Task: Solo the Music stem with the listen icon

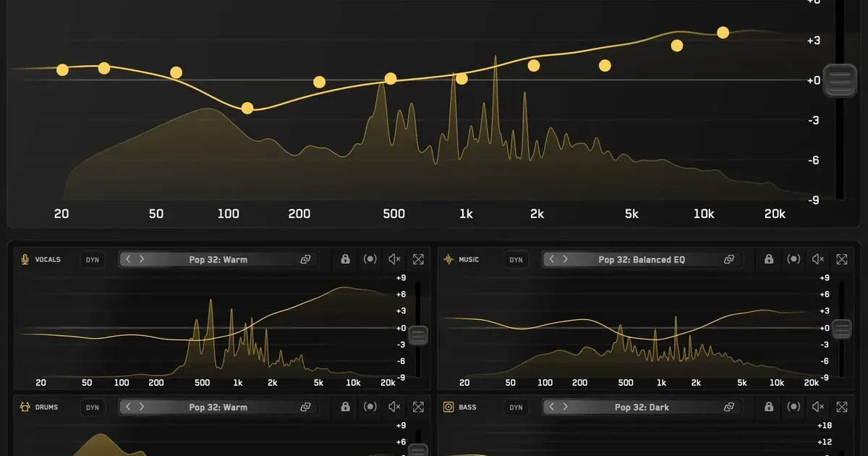Action: 793,259
